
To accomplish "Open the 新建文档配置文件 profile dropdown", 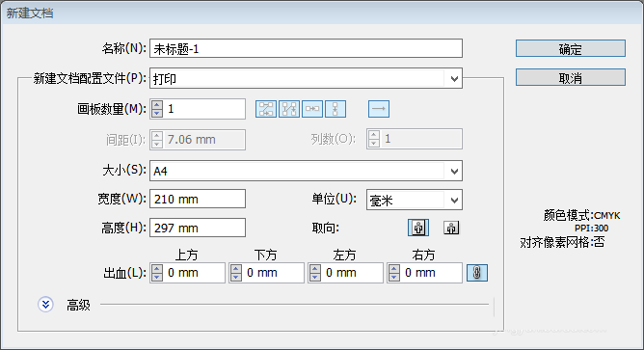I will [x=306, y=78].
